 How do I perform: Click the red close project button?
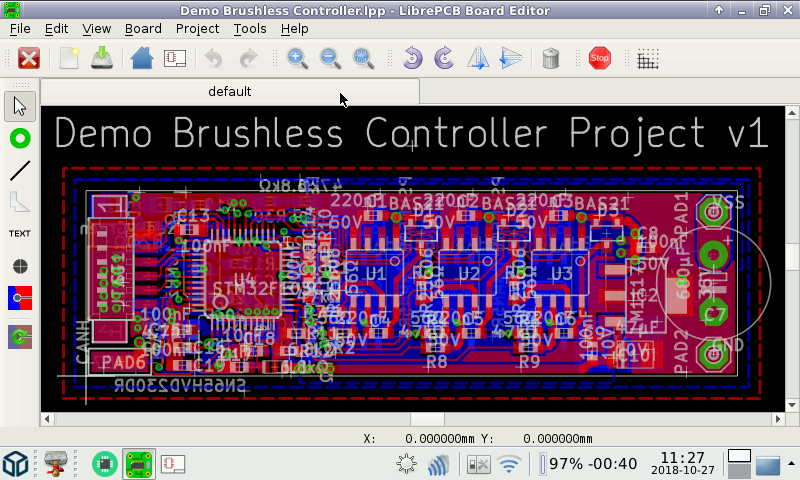[x=29, y=58]
